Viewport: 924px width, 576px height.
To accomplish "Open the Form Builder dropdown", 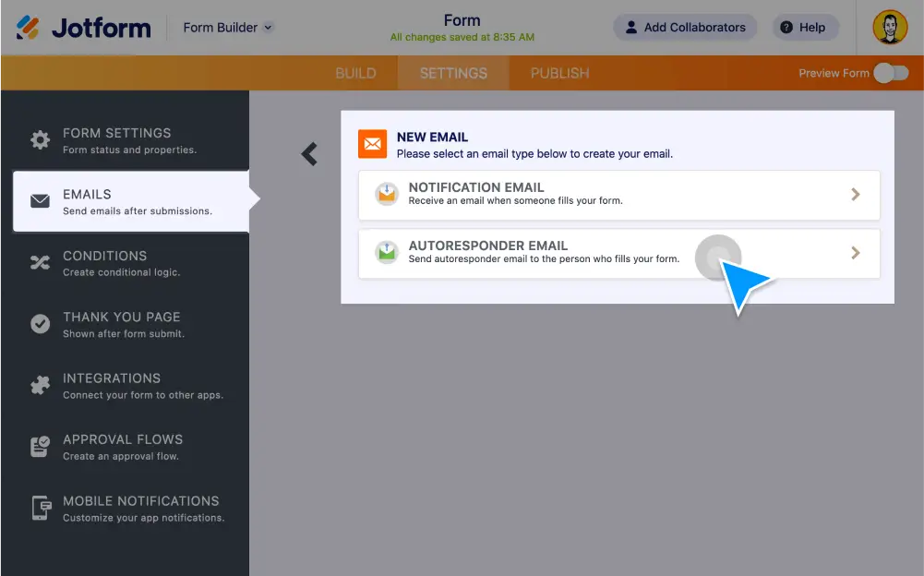I will pyautogui.click(x=228, y=28).
